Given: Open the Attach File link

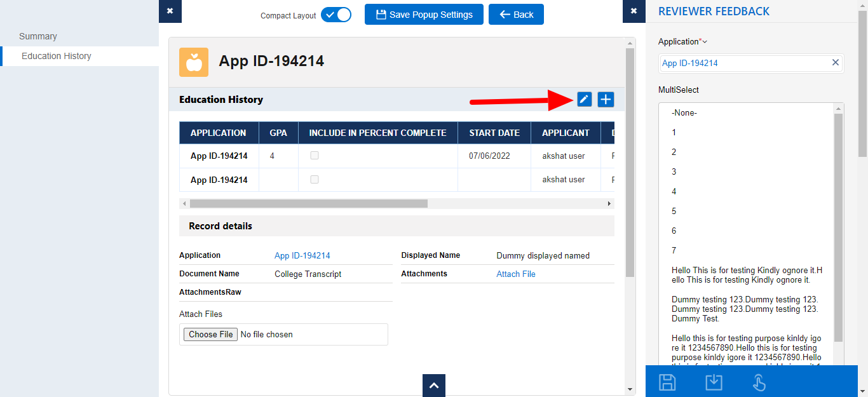Looking at the screenshot, I should (515, 274).
